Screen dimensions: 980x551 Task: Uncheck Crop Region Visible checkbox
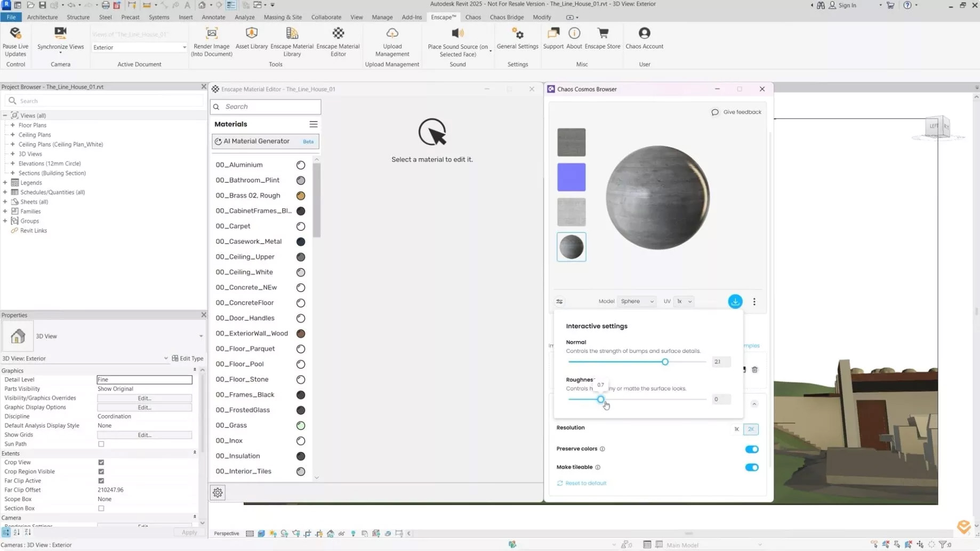click(x=101, y=472)
